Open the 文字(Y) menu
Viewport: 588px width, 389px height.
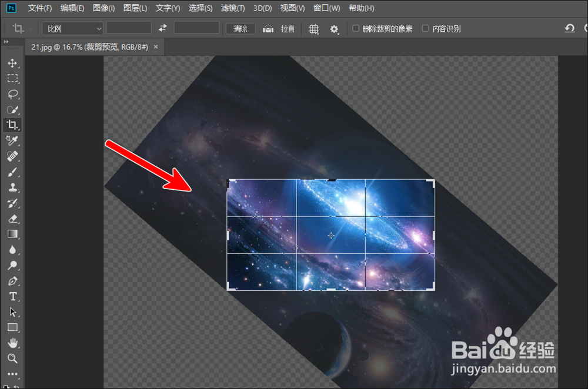168,8
